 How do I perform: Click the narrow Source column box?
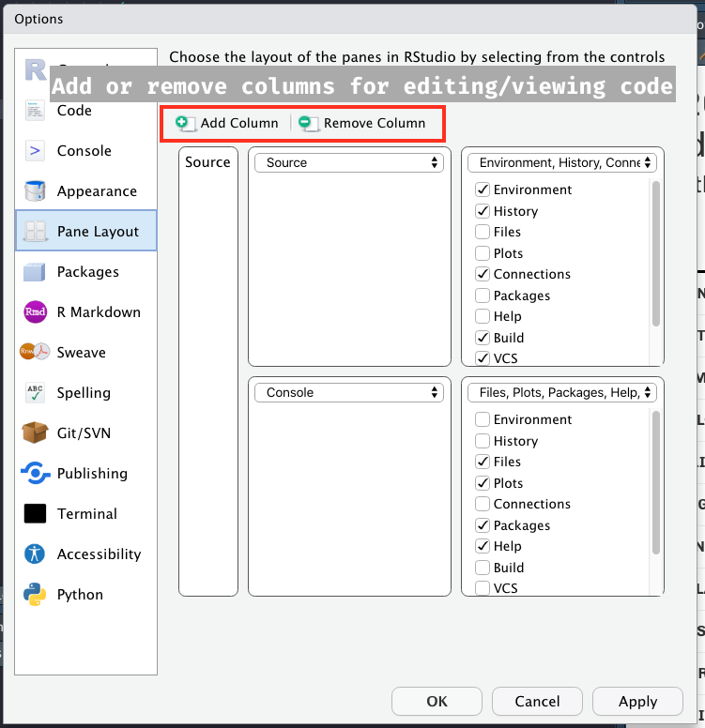(208, 372)
